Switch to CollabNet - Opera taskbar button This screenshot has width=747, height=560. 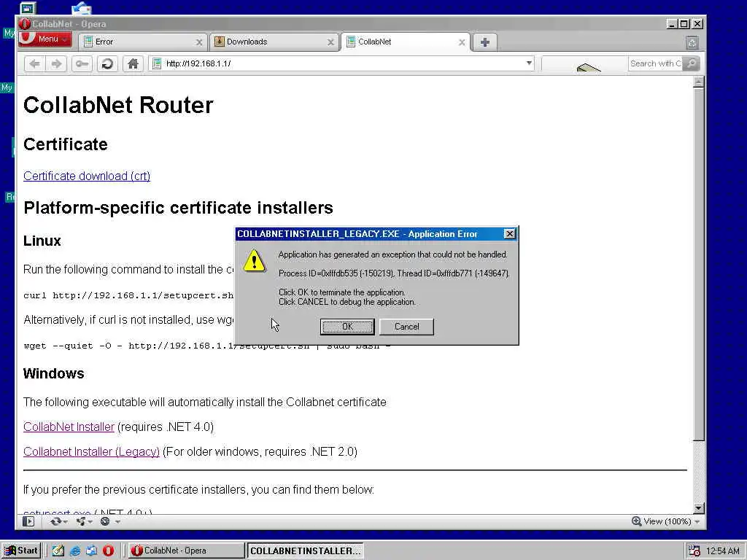coord(186,551)
